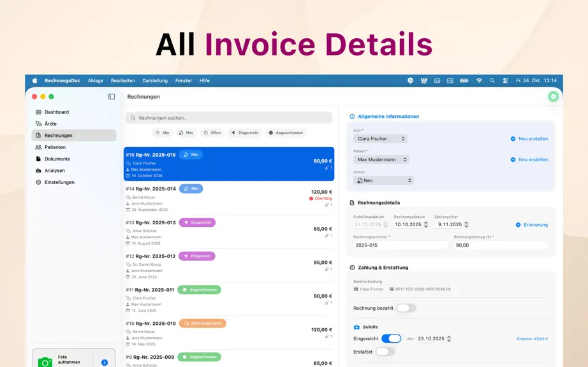Click the Rechnungsdetails document icon
Screen dimensions: 588x367
352,203
